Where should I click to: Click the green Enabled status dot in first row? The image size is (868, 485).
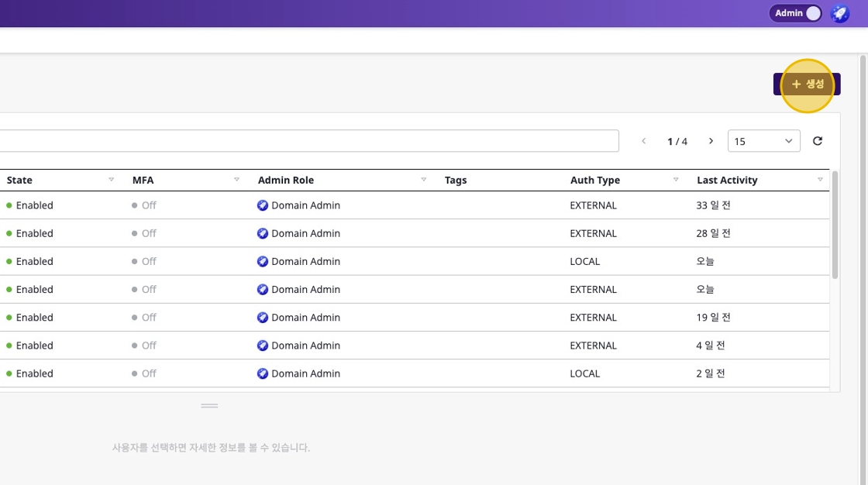[8, 205]
